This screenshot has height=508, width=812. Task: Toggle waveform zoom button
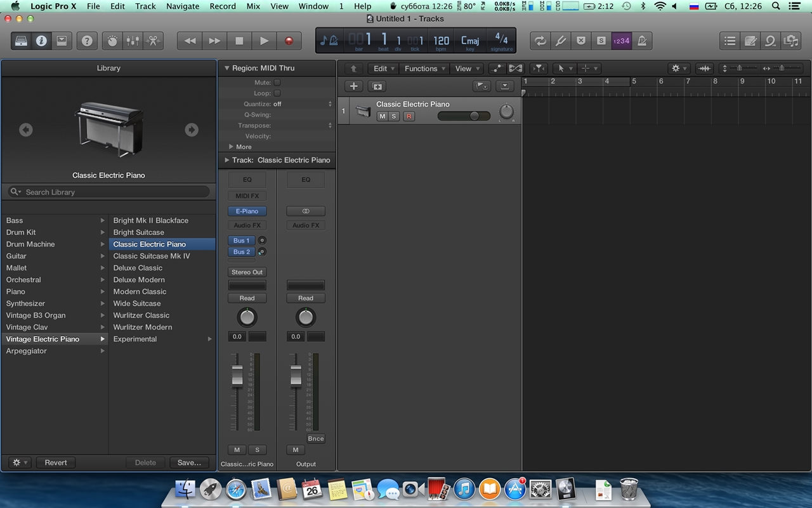tap(704, 69)
